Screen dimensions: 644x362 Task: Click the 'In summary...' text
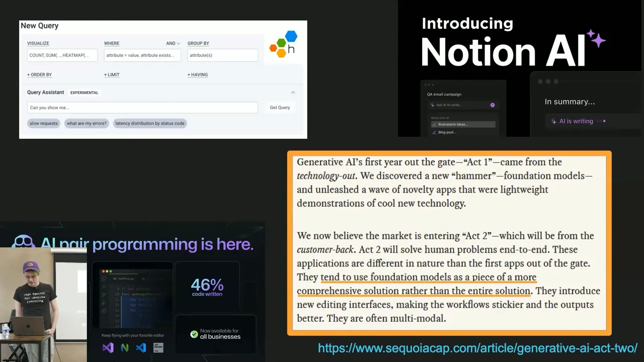tap(570, 102)
